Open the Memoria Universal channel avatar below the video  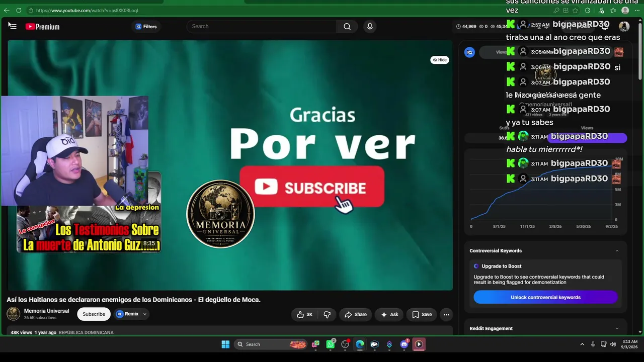(x=14, y=314)
